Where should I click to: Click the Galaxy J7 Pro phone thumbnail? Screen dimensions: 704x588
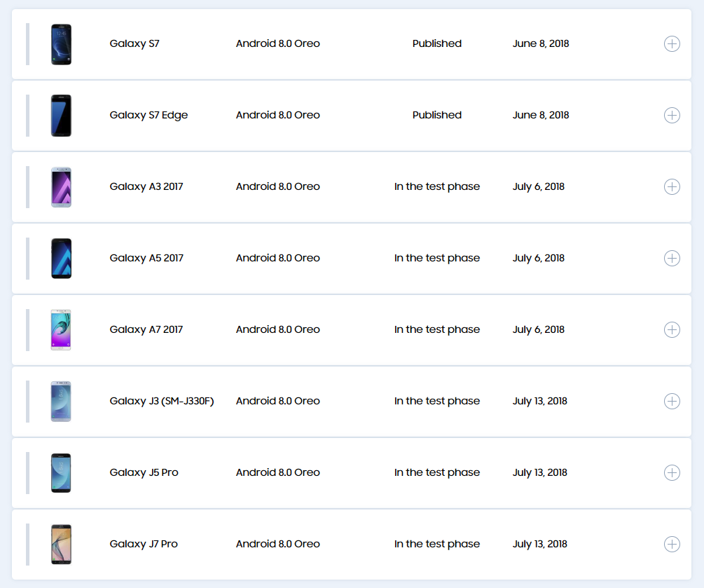pos(61,545)
